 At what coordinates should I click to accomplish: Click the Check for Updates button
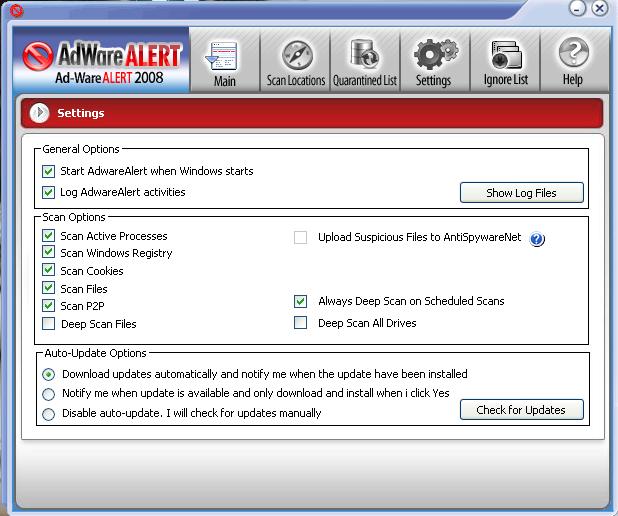[521, 410]
